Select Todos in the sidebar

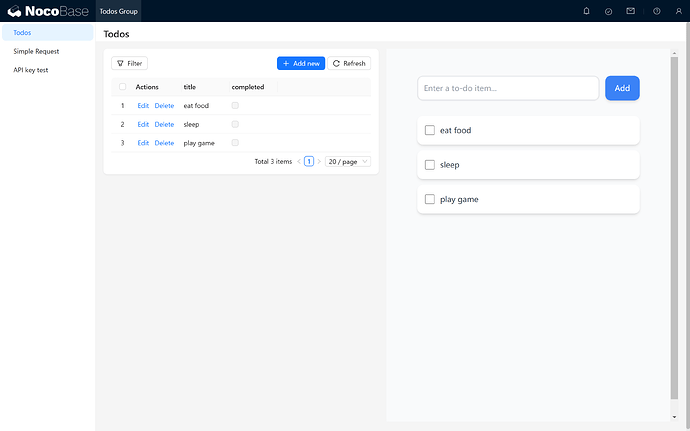[x=48, y=33]
